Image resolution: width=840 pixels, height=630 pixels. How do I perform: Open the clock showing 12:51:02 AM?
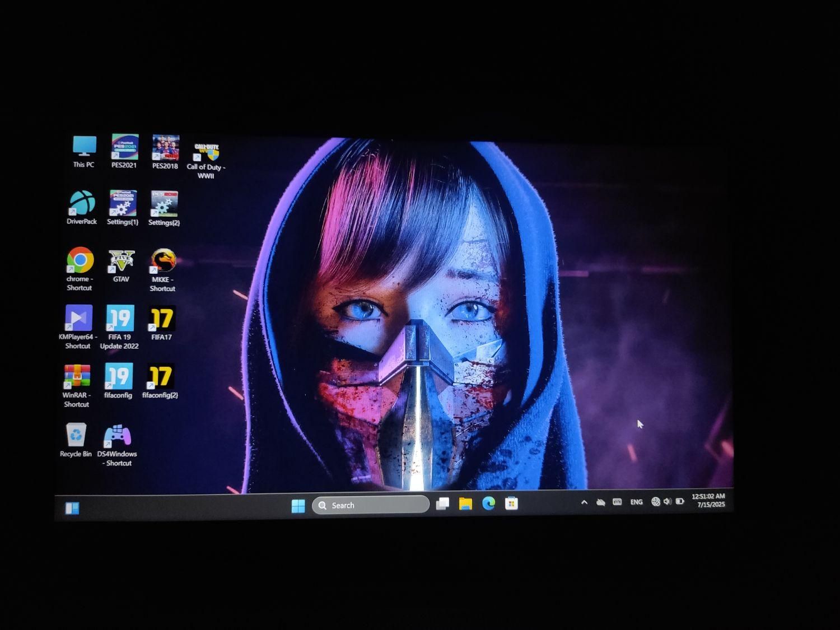coord(708,496)
